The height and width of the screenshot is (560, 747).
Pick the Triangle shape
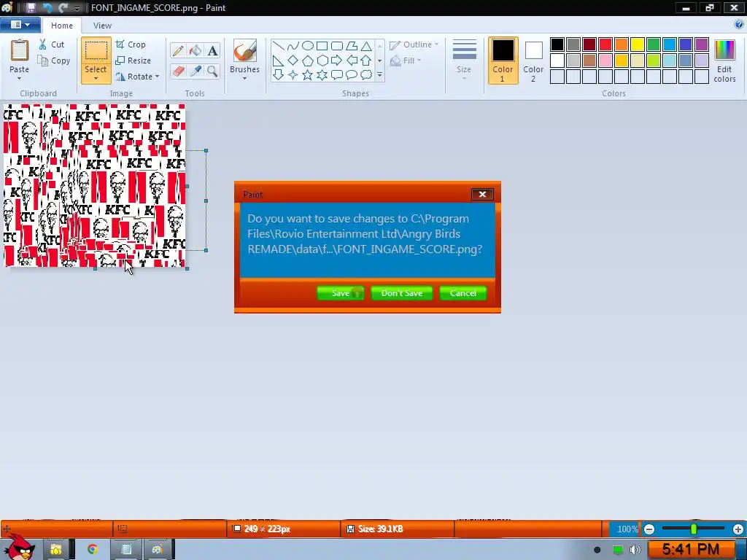click(x=366, y=46)
